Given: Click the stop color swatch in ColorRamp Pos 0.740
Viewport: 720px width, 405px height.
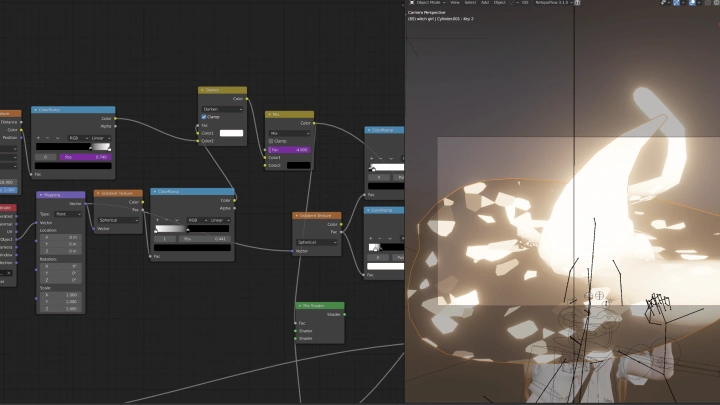Looking at the screenshot, I should [x=73, y=165].
